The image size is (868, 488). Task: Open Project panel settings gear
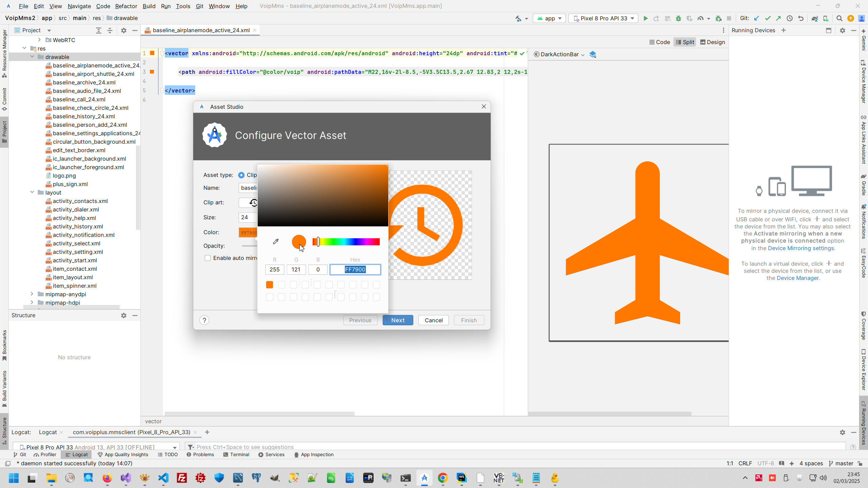pos(124,30)
